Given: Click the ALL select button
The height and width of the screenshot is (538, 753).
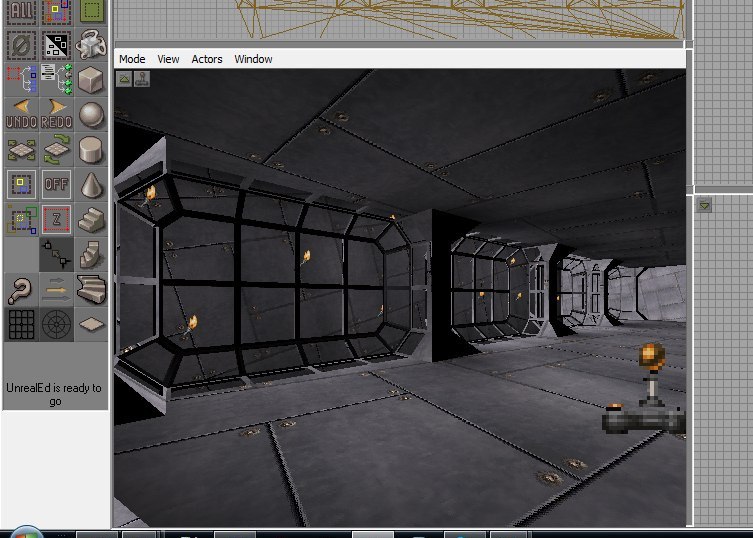Looking at the screenshot, I should pos(21,10).
